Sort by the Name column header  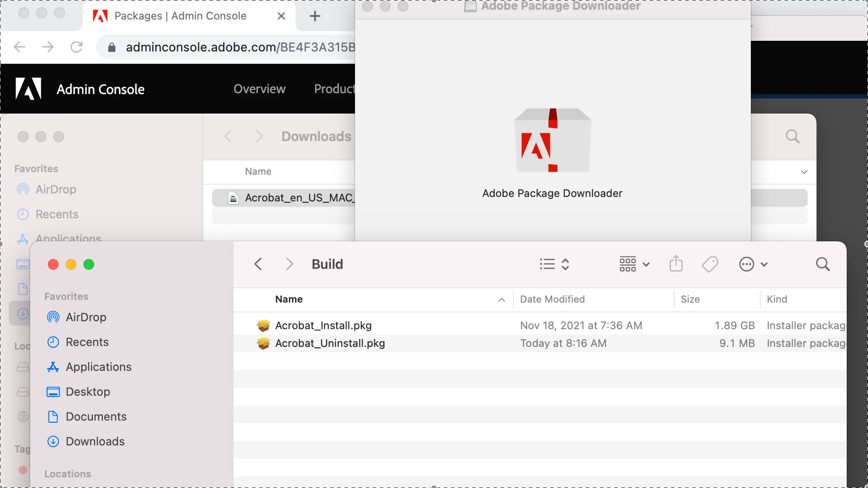(x=289, y=299)
